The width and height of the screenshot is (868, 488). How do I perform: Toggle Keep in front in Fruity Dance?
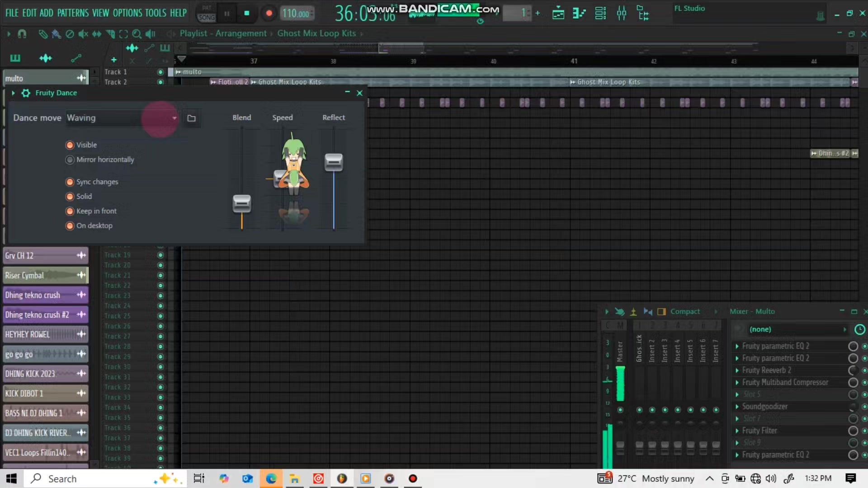[70, 211]
